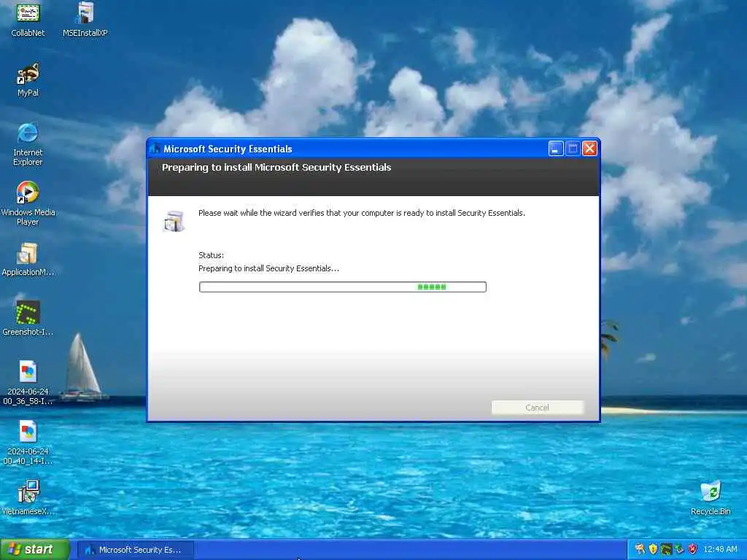
Task: Select the Recycle Bin icon
Action: [711, 498]
